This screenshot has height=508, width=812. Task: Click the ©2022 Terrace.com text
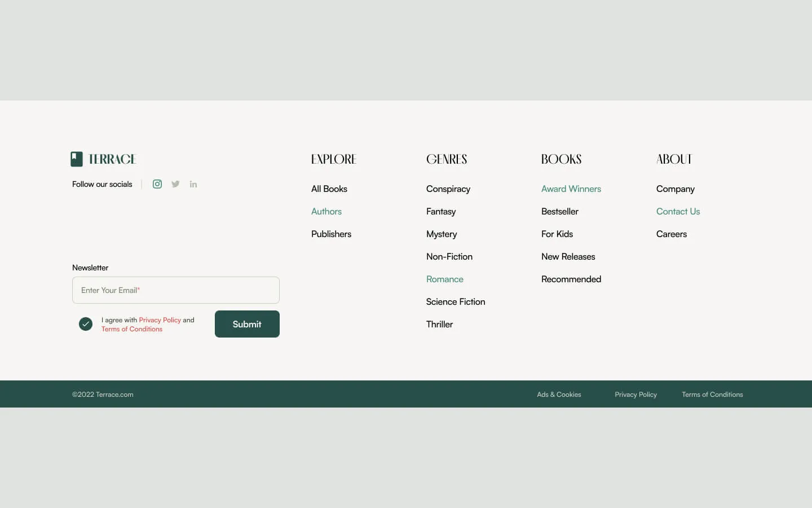pos(103,395)
